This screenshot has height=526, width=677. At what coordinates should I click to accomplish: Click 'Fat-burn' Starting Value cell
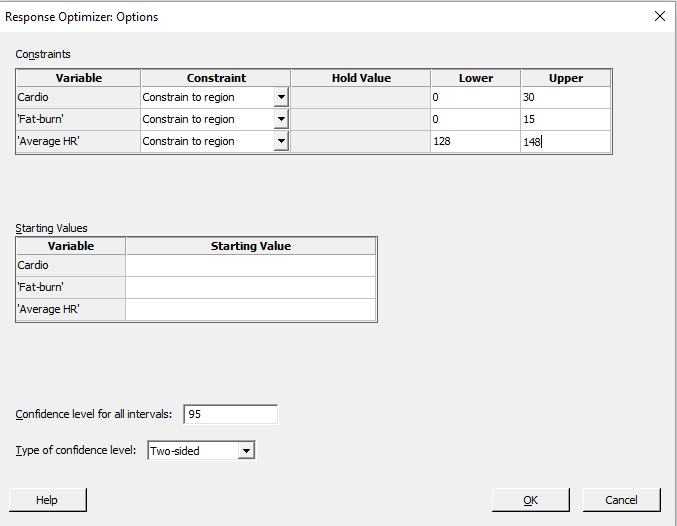pyautogui.click(x=250, y=288)
